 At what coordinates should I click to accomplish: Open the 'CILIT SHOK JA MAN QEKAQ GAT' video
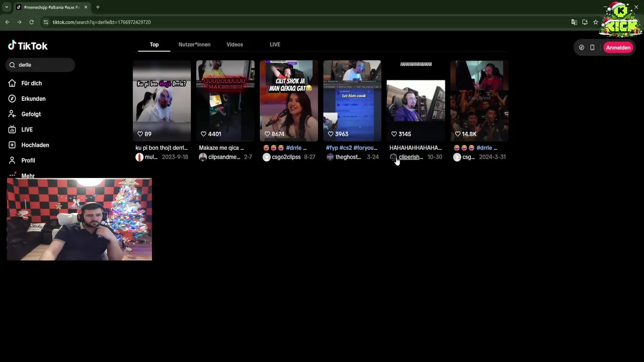(x=289, y=101)
